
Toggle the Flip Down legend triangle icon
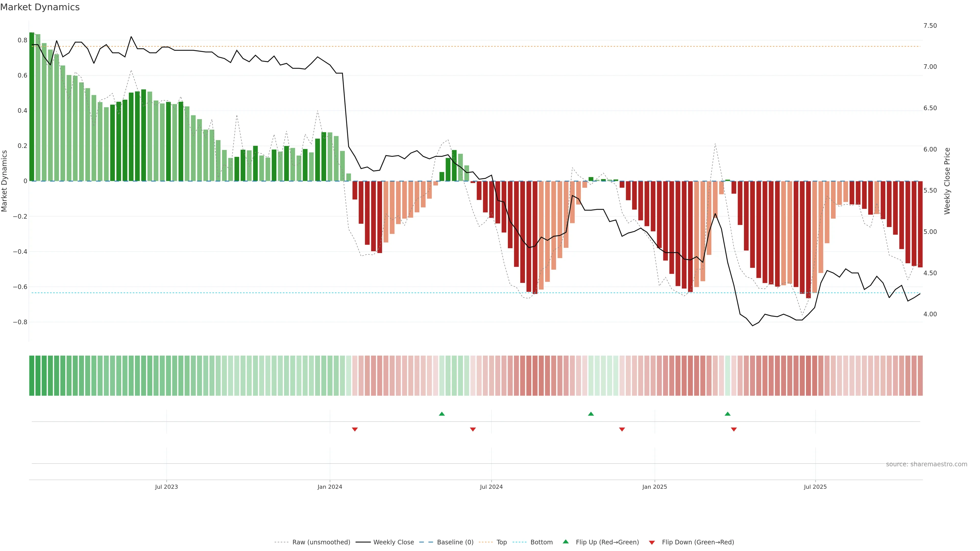point(652,542)
